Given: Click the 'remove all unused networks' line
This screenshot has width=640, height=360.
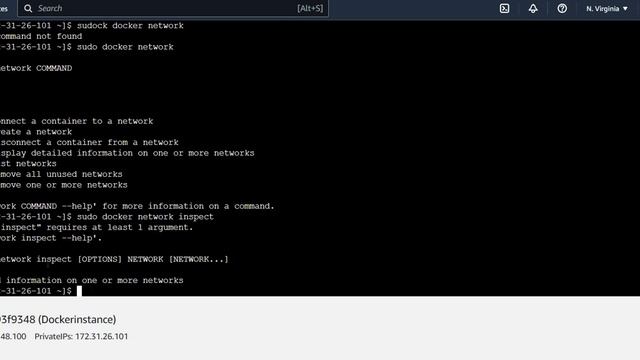Looking at the screenshot, I should tap(61, 174).
